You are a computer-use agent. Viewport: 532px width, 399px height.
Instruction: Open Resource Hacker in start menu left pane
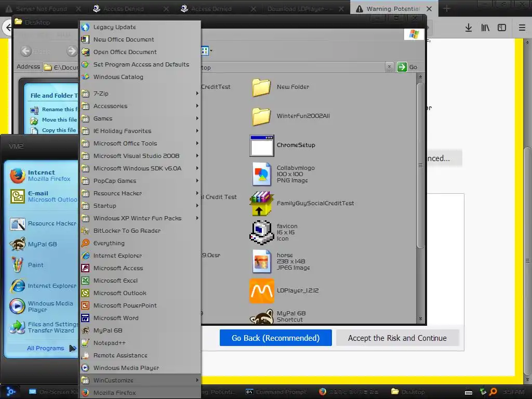(43, 223)
